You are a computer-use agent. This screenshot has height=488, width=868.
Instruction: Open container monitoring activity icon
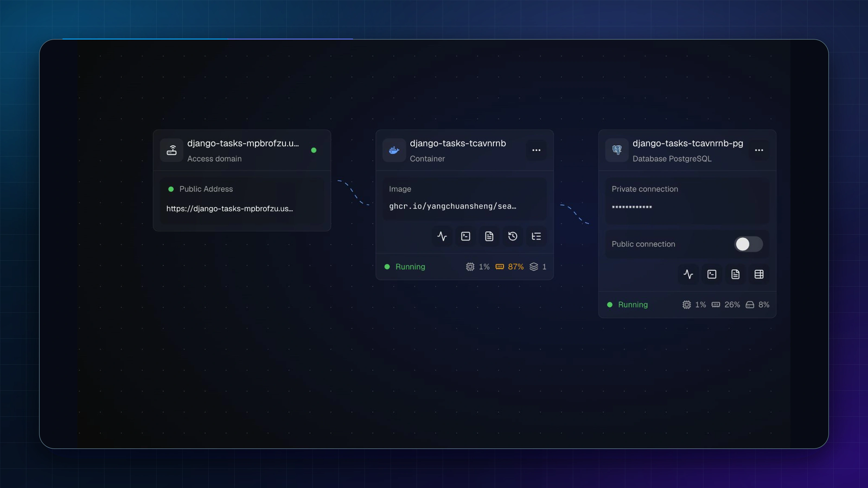pyautogui.click(x=442, y=236)
